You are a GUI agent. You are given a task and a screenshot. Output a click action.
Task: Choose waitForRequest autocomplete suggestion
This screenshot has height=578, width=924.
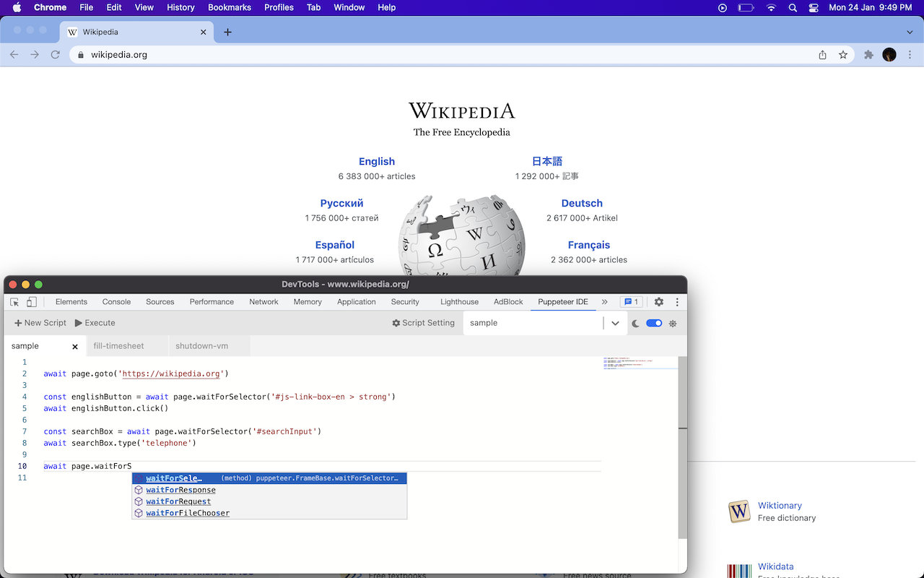pos(269,501)
